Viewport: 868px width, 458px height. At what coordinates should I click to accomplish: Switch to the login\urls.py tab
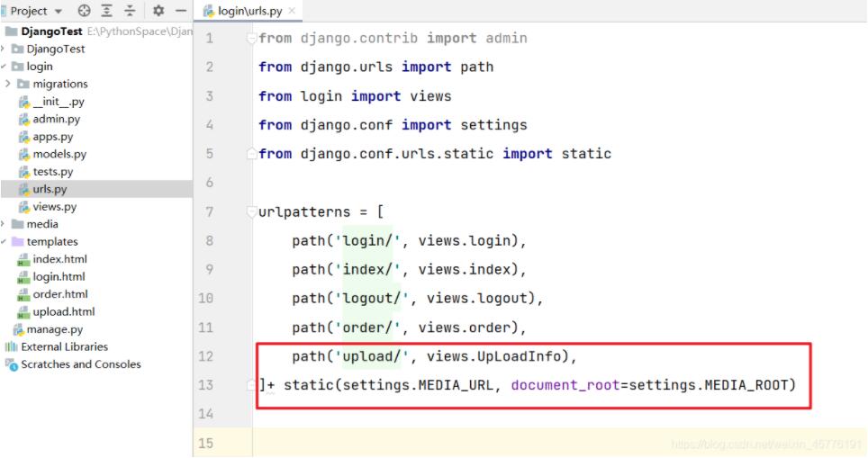tap(249, 12)
